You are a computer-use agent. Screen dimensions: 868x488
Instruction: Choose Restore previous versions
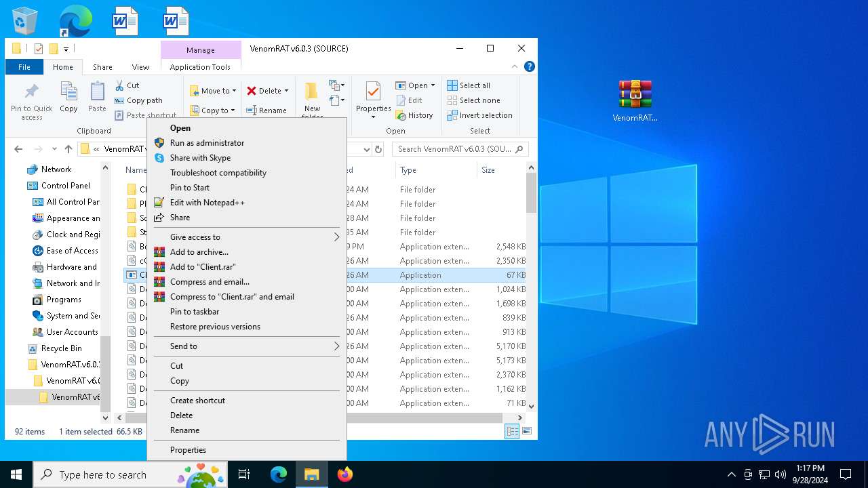[247, 327]
